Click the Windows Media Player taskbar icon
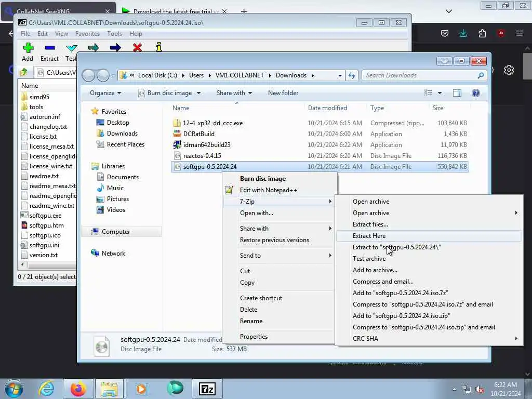This screenshot has height=399, width=532. (141, 389)
